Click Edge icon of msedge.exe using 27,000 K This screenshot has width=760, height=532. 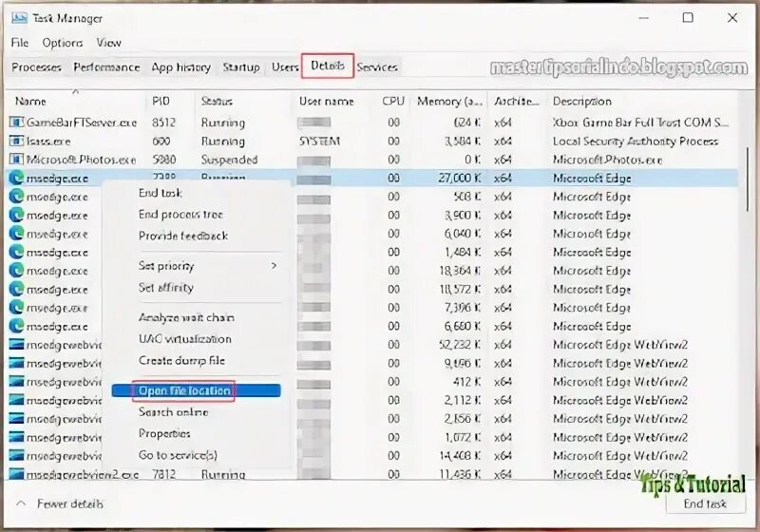point(16,179)
